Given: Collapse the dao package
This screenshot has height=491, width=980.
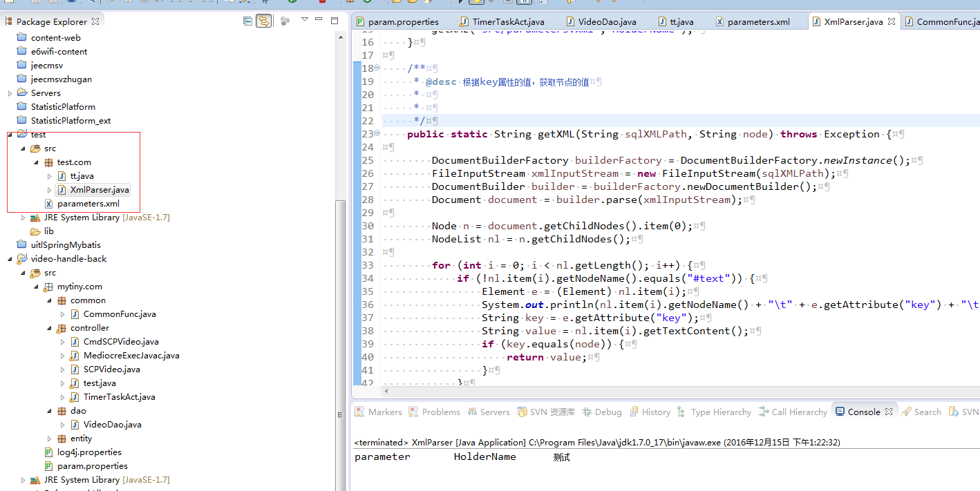Looking at the screenshot, I should [x=49, y=411].
